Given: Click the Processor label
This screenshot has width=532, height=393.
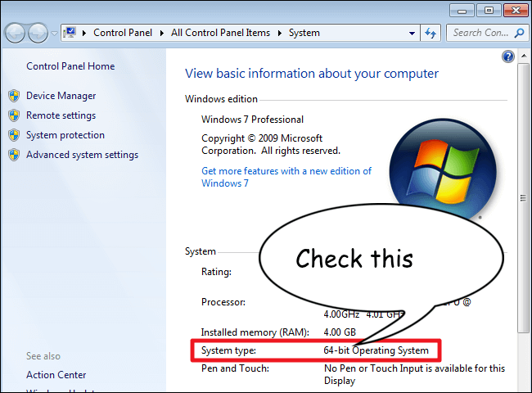Looking at the screenshot, I should coord(223,302).
